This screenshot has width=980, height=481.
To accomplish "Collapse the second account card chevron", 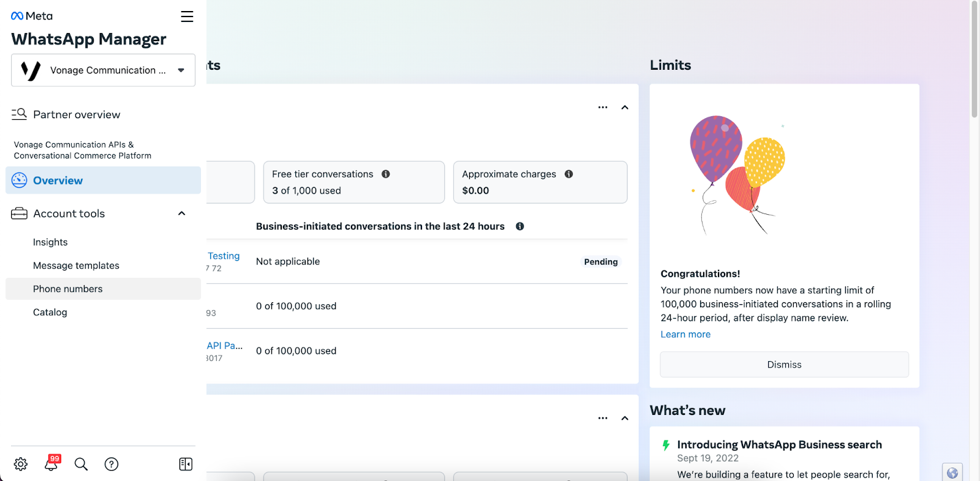I will pos(625,418).
